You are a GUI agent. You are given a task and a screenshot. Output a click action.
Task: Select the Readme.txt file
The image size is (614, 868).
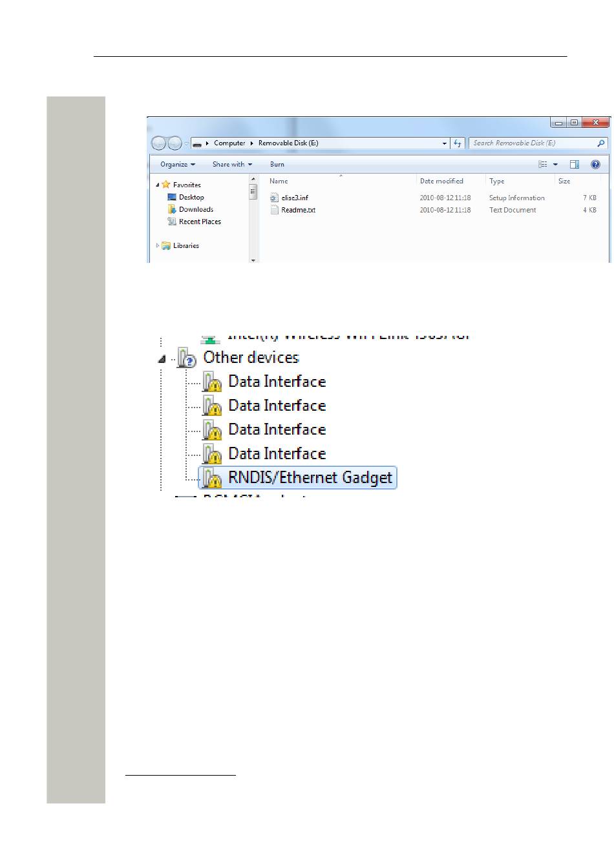(x=299, y=210)
